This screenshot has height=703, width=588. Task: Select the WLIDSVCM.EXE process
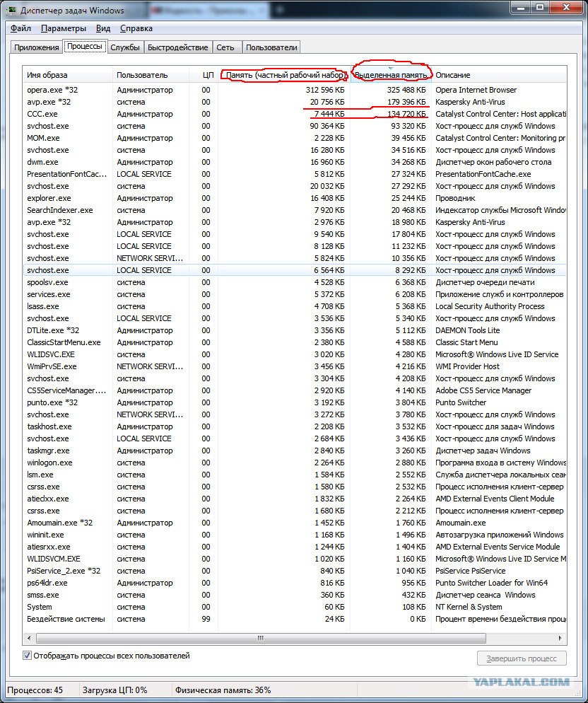(x=295, y=559)
